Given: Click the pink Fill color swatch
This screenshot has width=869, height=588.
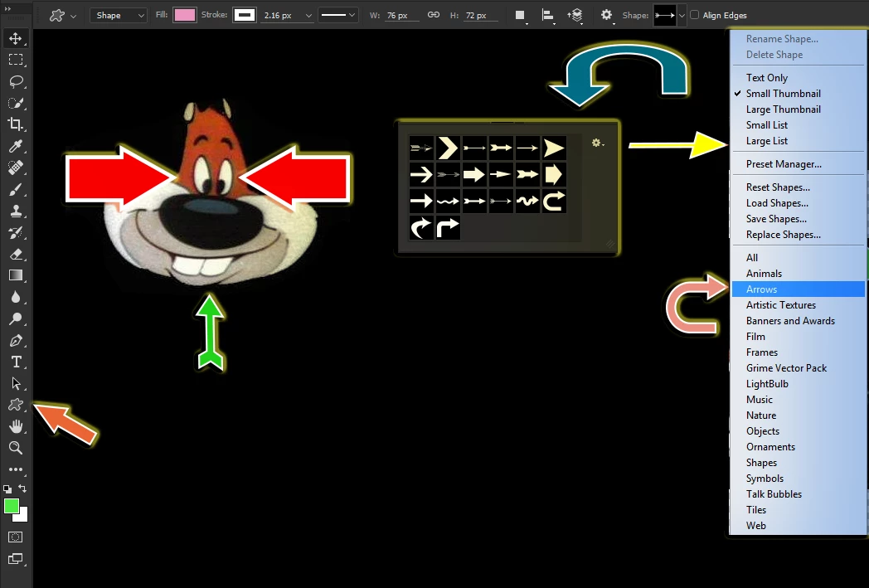Looking at the screenshot, I should click(185, 16).
